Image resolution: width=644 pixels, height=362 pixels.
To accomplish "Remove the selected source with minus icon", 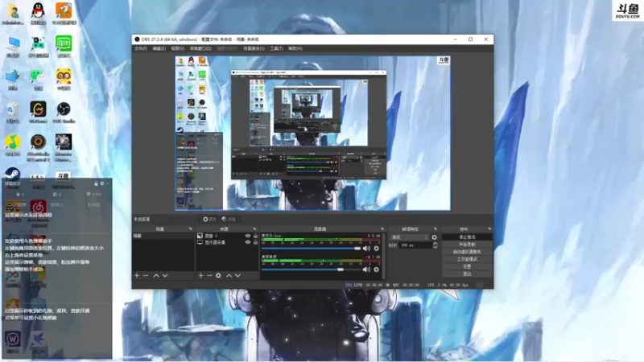I will click(209, 275).
